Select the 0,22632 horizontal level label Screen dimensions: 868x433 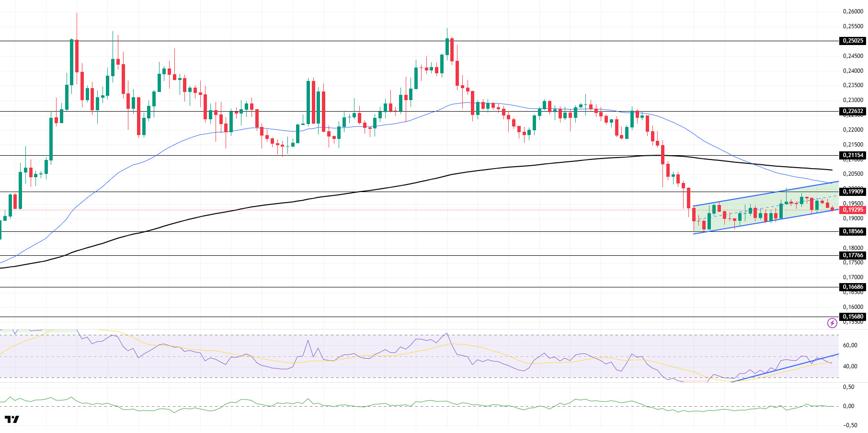pos(853,111)
